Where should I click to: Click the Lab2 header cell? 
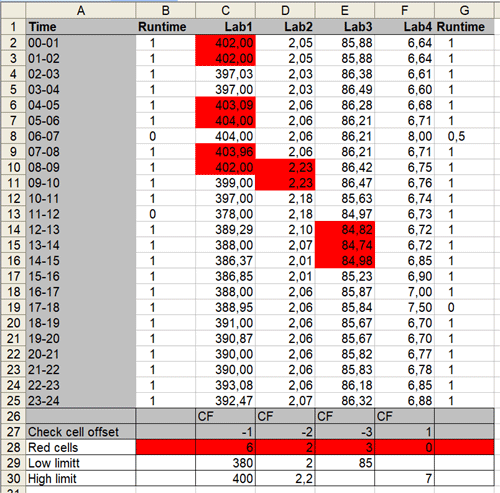pos(285,27)
